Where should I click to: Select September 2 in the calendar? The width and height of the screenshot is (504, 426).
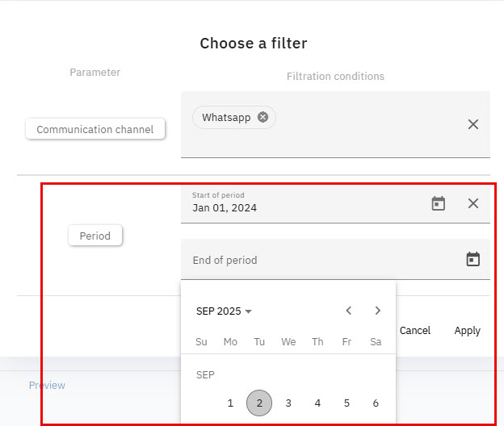(x=259, y=403)
